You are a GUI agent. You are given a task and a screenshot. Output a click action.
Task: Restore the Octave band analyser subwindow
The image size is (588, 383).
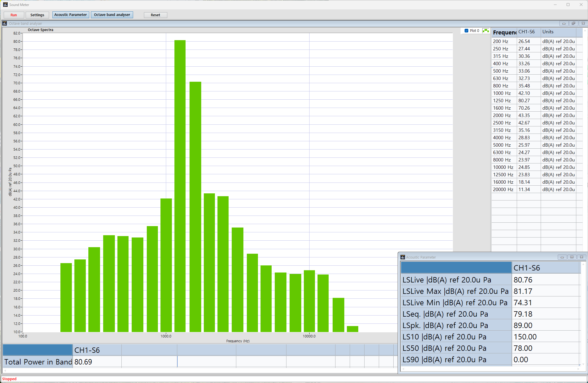tap(573, 23)
